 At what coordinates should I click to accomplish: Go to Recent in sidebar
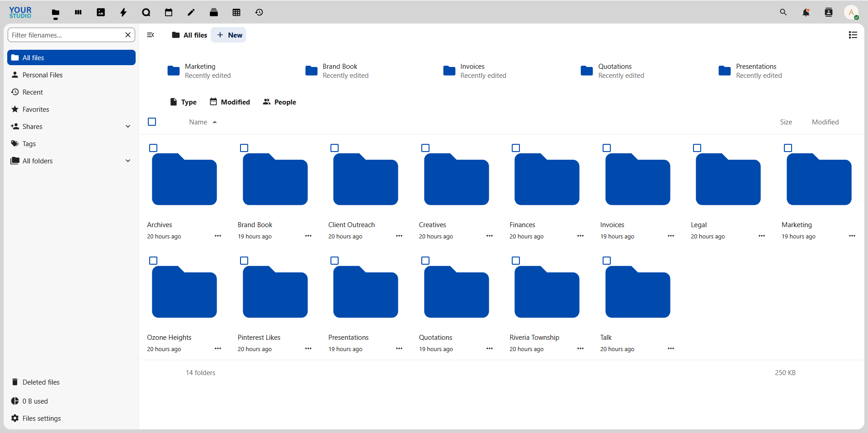(x=71, y=92)
